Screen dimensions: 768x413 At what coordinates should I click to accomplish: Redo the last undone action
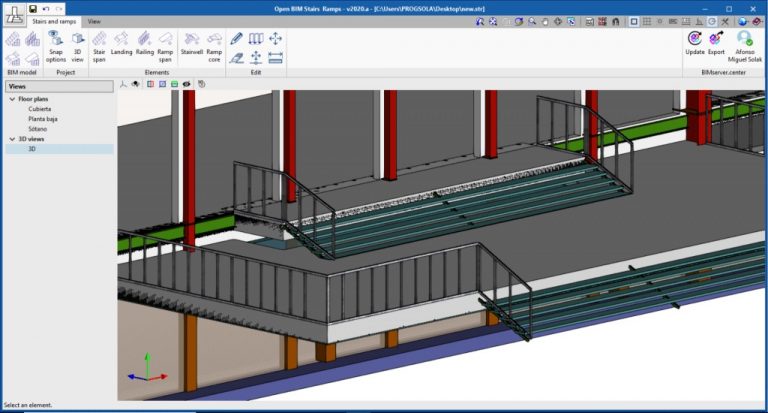click(x=59, y=9)
